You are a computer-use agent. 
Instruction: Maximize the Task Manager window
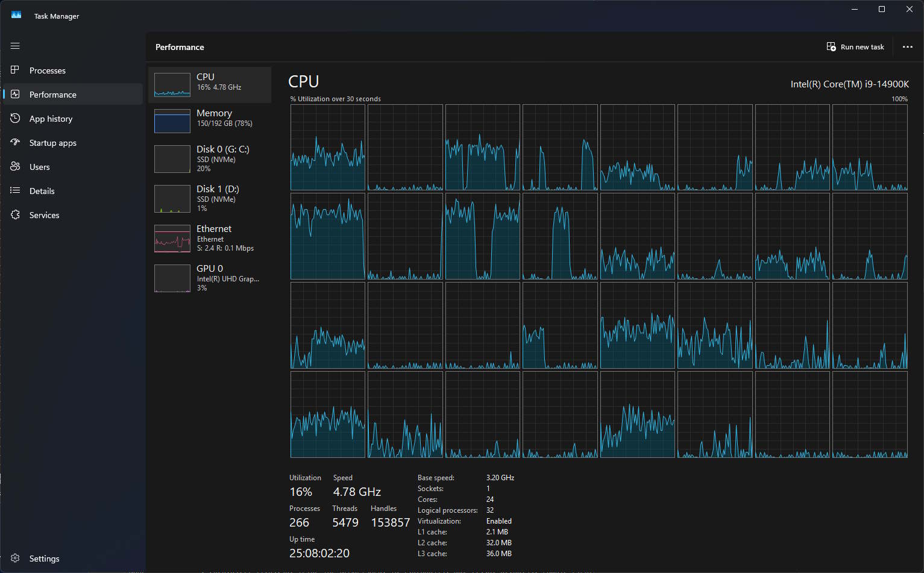(x=882, y=9)
